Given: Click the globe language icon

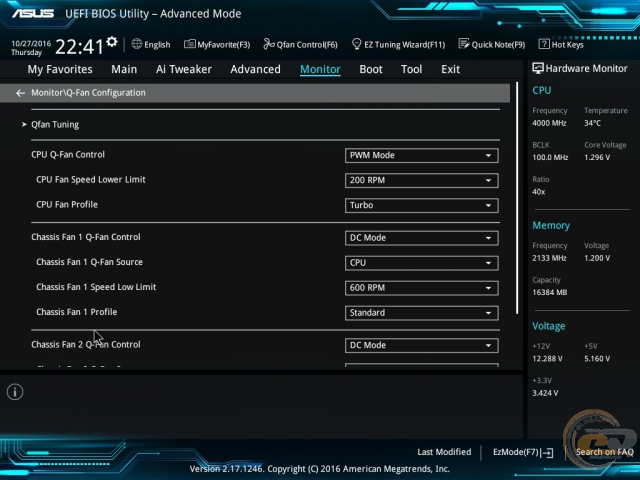Looking at the screenshot, I should tap(137, 44).
